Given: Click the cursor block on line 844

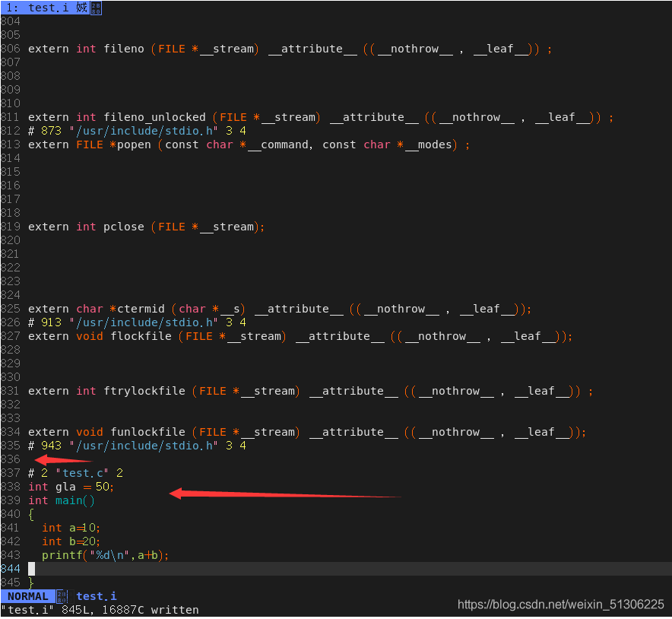Looking at the screenshot, I should point(32,569).
